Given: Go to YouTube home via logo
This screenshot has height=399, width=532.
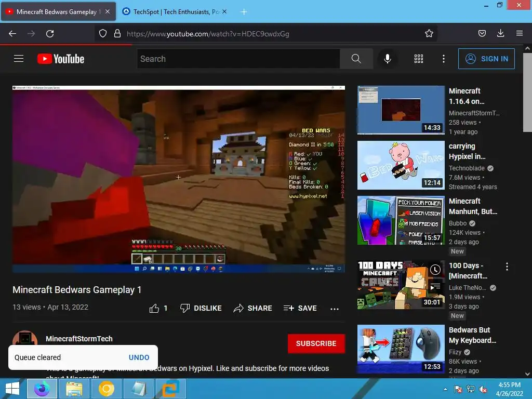Looking at the screenshot, I should (61, 59).
